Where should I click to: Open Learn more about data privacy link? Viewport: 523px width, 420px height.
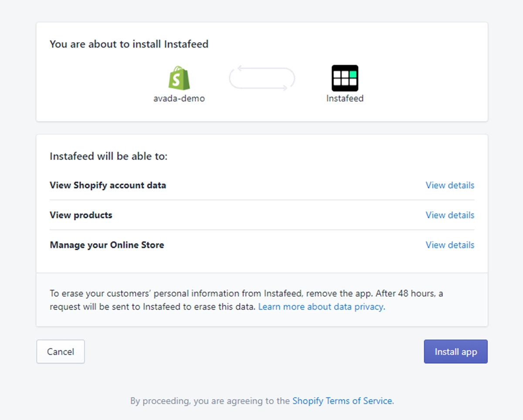[x=321, y=307]
